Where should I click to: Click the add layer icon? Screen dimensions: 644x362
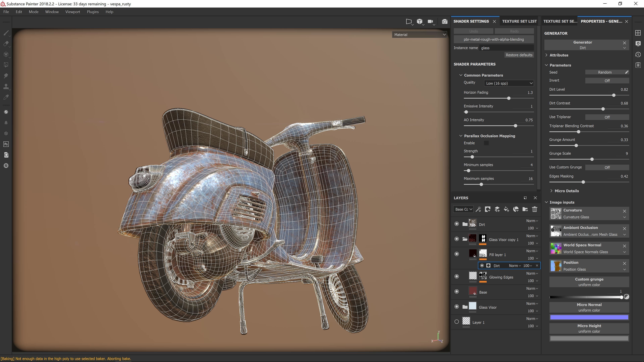497,209
